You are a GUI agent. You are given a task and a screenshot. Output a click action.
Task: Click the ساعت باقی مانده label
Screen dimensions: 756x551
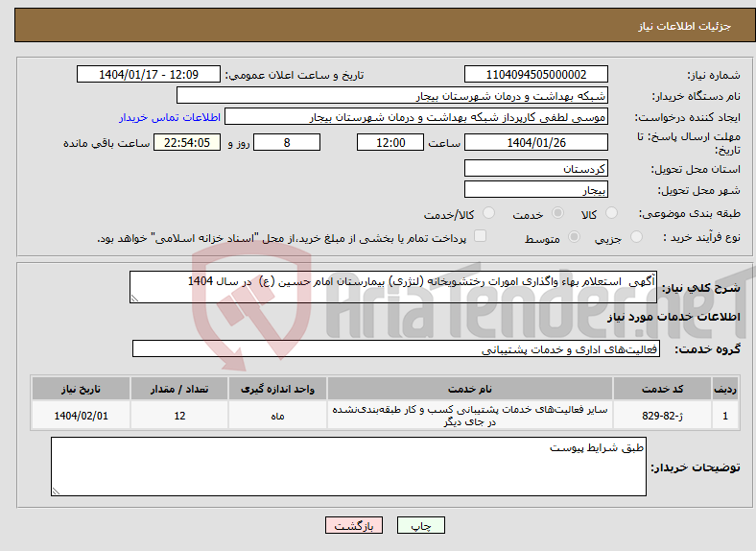pyautogui.click(x=106, y=143)
